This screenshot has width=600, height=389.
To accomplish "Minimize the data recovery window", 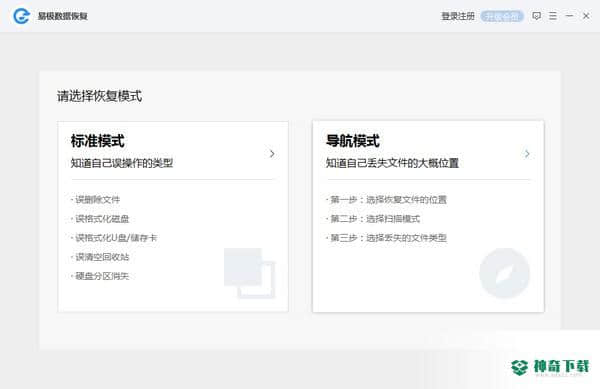I will pyautogui.click(x=569, y=16).
